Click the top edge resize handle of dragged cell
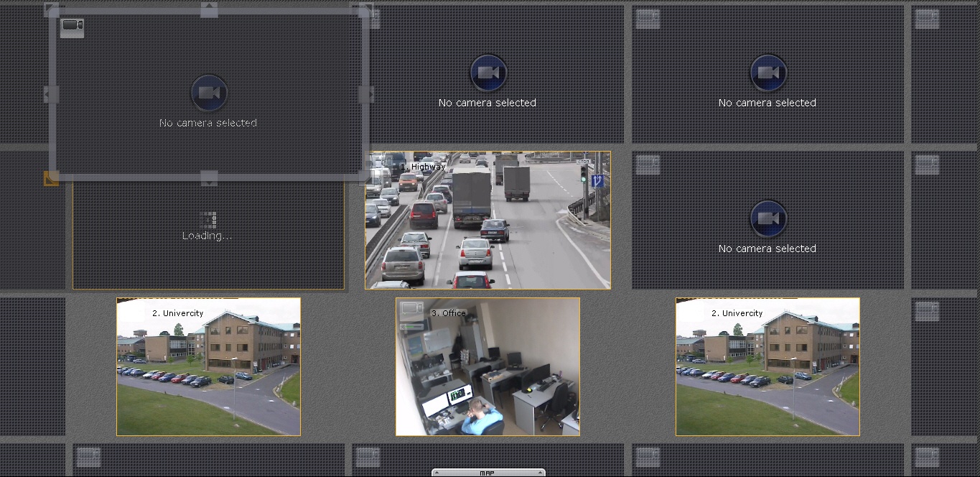Screen dimensions: 980x477 tap(209, 10)
